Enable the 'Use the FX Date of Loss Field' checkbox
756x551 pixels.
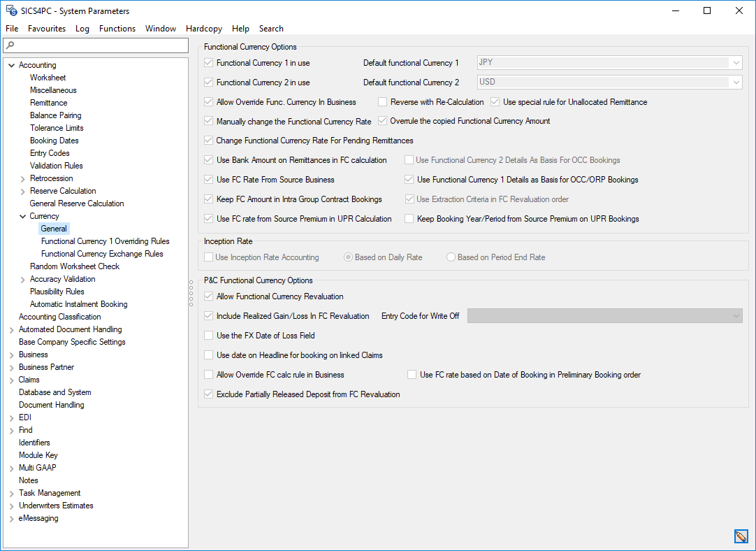[208, 335]
